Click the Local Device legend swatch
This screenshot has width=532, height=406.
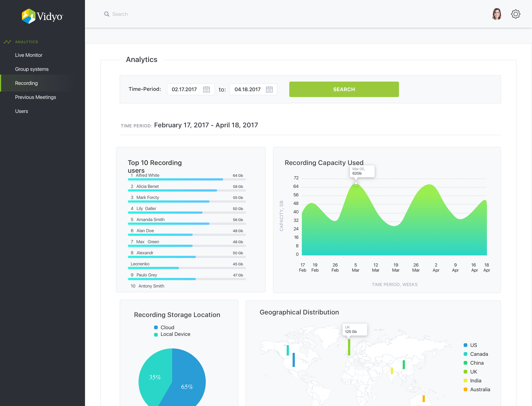[x=156, y=334]
